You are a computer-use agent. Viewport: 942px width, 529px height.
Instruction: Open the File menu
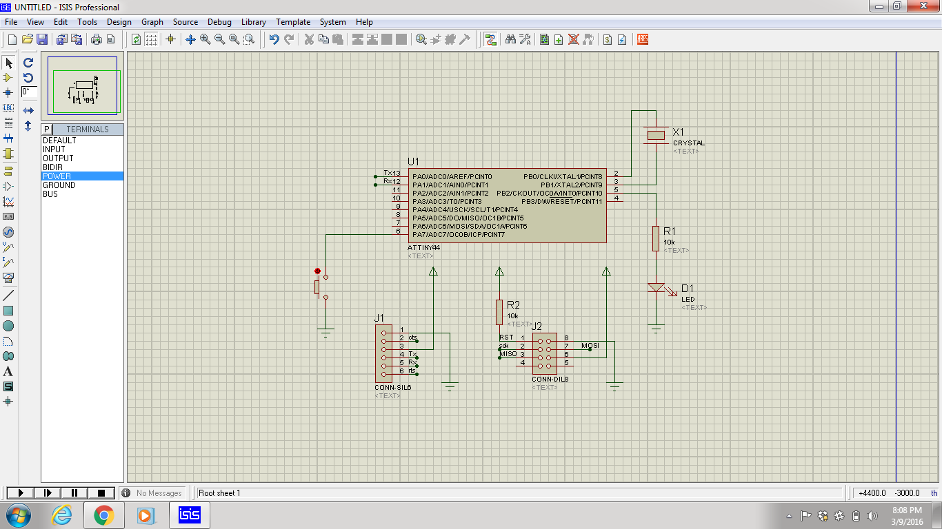click(x=11, y=22)
